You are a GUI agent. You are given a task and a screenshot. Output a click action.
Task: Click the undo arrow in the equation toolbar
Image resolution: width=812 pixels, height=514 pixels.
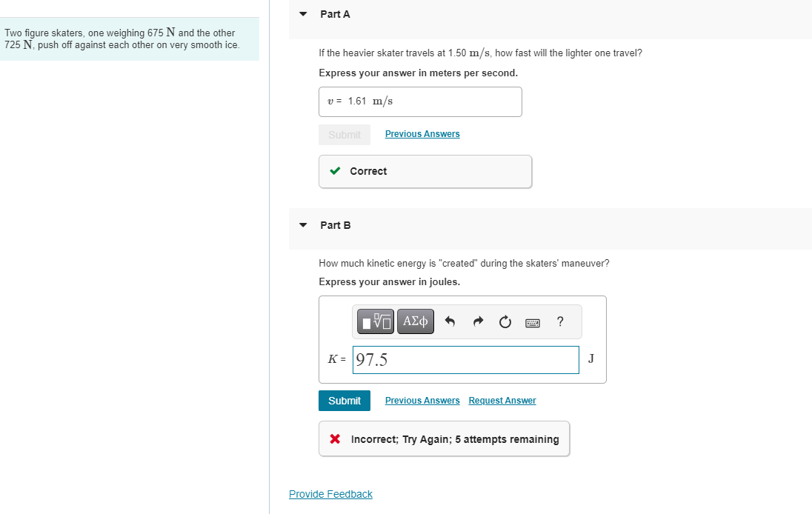(451, 321)
